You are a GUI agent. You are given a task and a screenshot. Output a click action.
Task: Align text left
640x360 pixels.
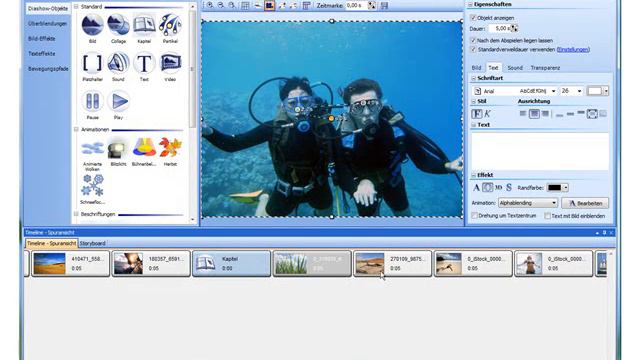[523, 114]
